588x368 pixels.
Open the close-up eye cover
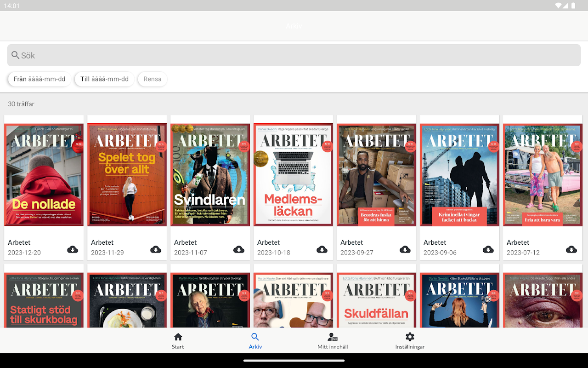543,300
